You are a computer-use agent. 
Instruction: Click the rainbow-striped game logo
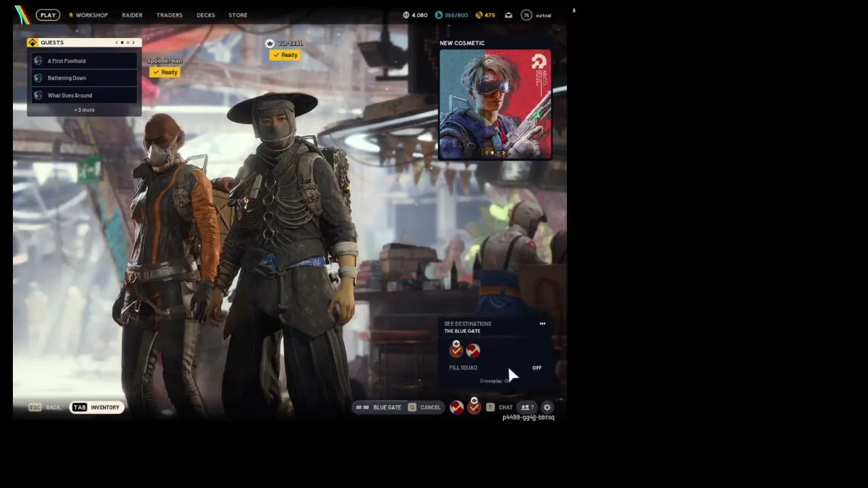[x=22, y=15]
